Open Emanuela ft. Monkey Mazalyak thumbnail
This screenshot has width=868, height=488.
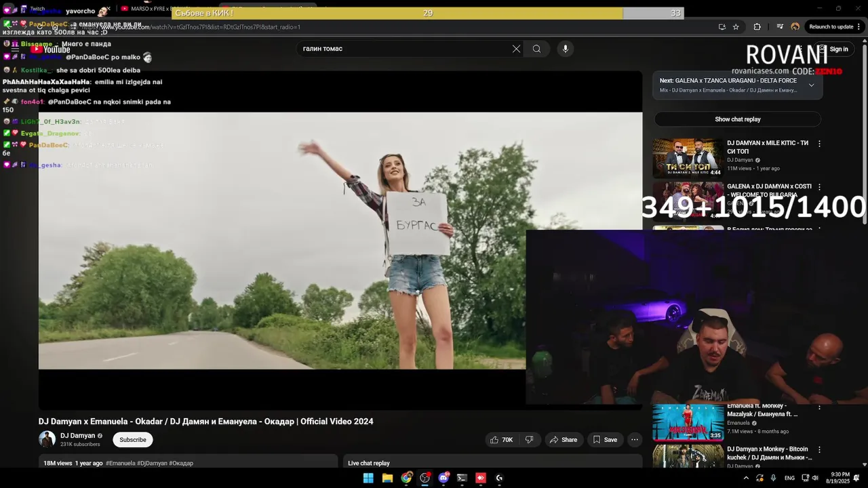coord(688,422)
